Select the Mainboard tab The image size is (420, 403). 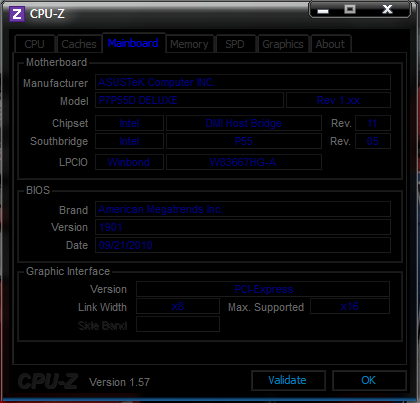[133, 43]
